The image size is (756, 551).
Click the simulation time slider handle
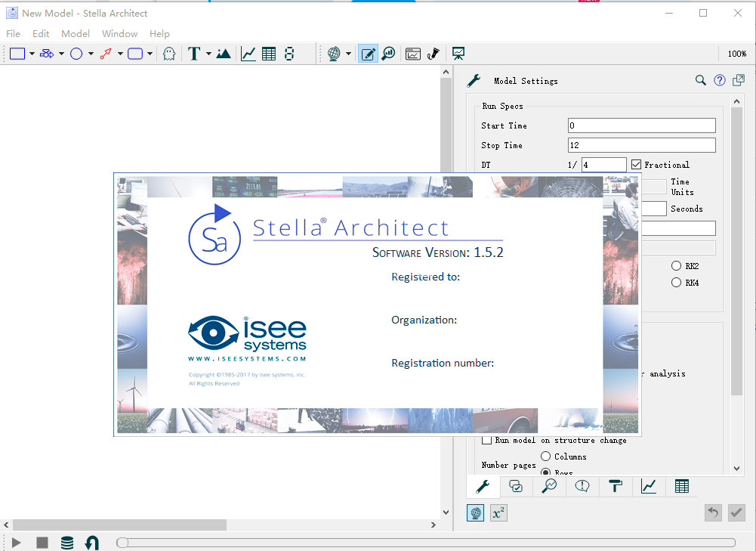(122, 543)
